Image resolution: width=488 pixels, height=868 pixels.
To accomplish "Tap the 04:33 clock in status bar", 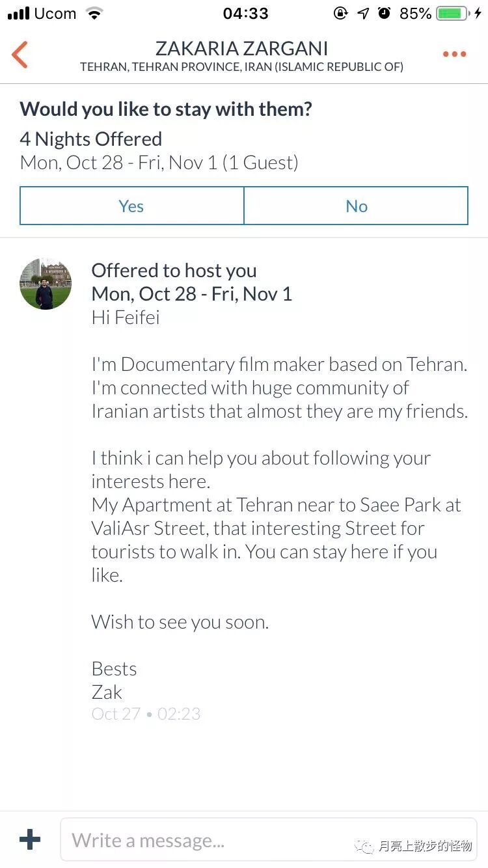I will [x=245, y=14].
